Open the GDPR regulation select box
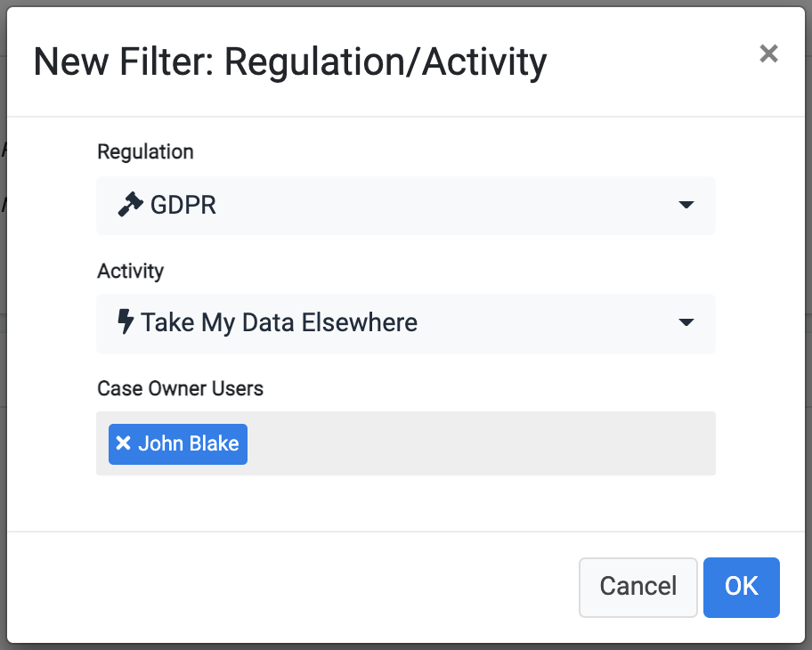Image resolution: width=812 pixels, height=650 pixels. [405, 206]
